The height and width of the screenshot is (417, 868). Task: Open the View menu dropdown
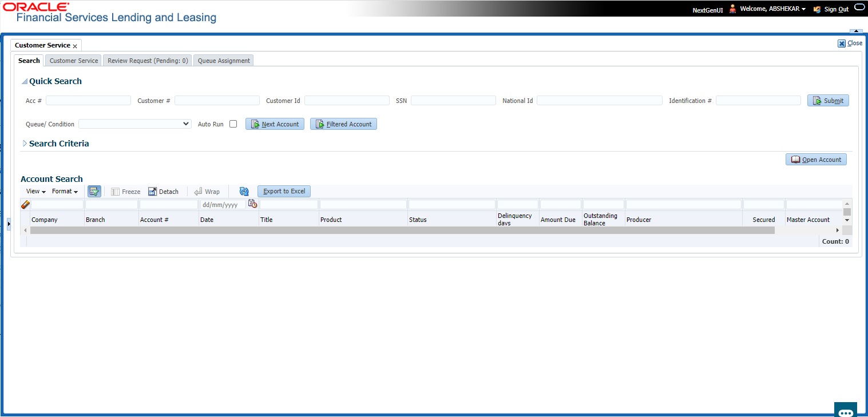[36, 192]
